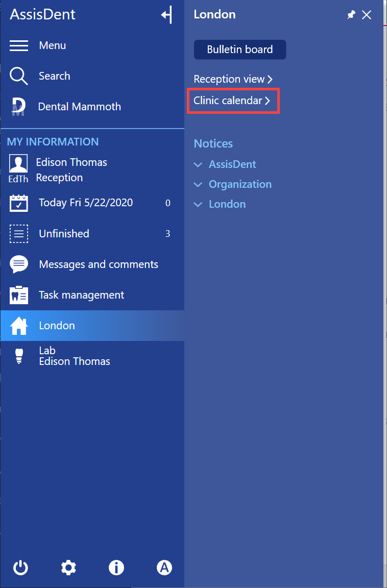Expand the AssisDent notices section
Screen dimensions: 387x588
click(225, 164)
